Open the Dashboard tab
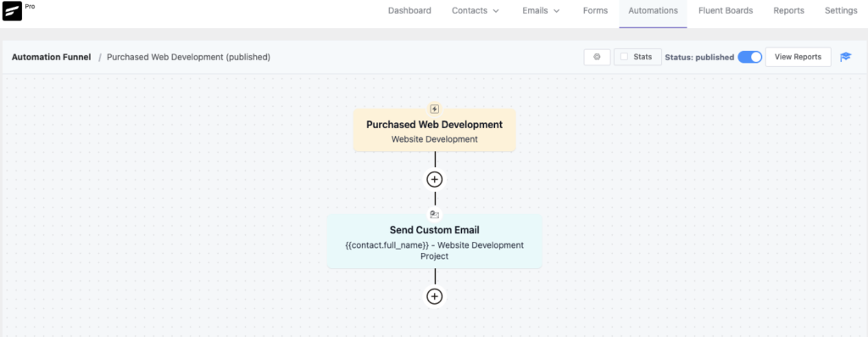The height and width of the screenshot is (337, 868). [x=409, y=10]
